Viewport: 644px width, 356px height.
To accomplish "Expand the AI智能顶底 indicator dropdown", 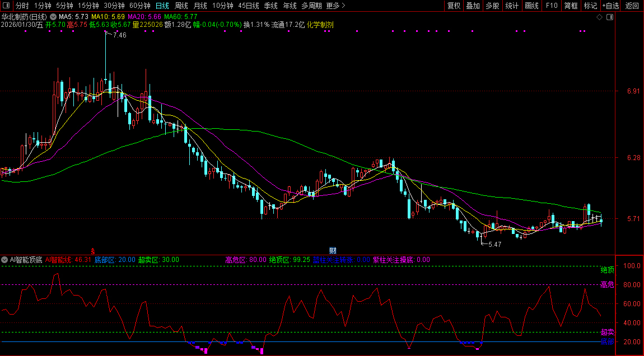I will coord(5,260).
